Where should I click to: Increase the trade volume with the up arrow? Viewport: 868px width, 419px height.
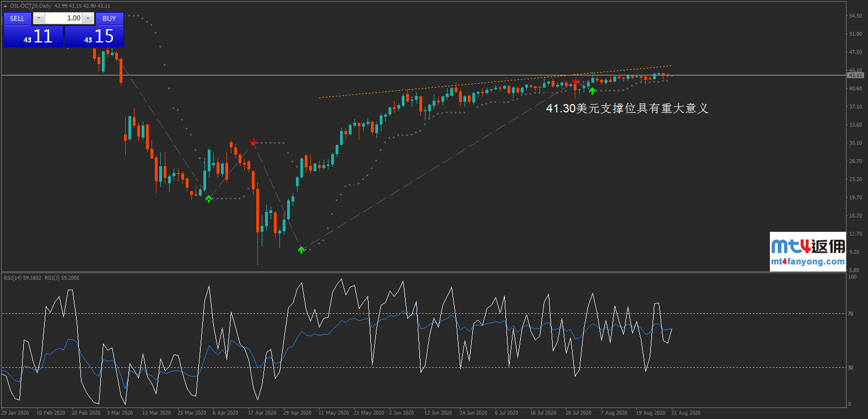pos(88,18)
